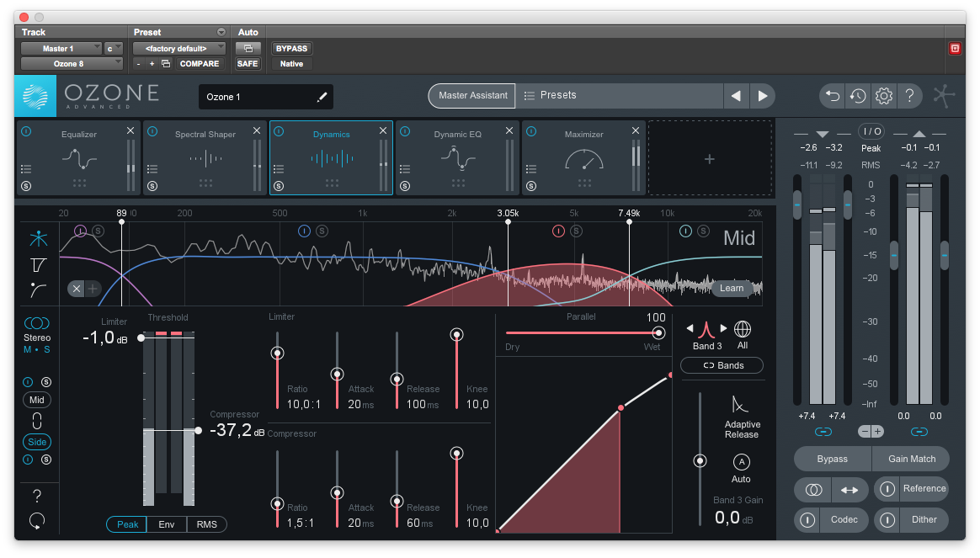Toggle the Spectral Shaper power button

(x=152, y=131)
